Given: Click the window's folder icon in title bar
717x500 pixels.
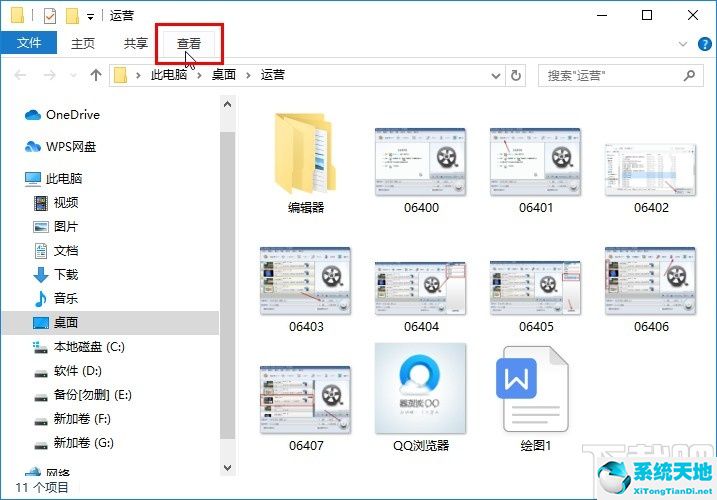Looking at the screenshot, I should (17, 16).
